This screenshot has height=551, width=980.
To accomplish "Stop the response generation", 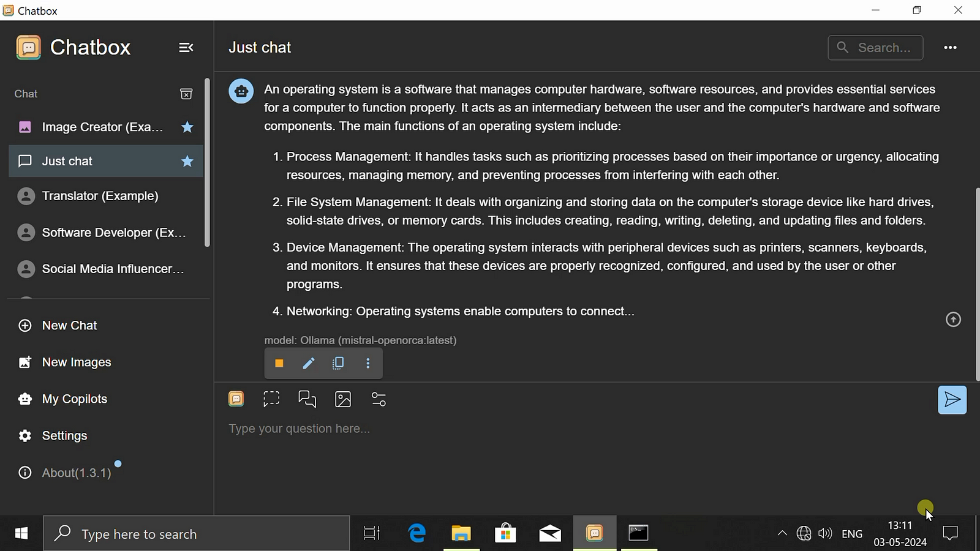I will click(x=279, y=364).
